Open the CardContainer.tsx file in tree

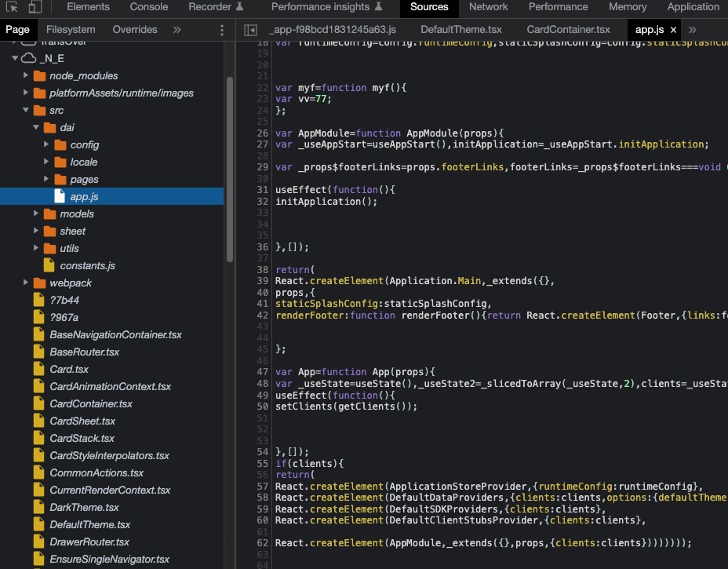90,403
